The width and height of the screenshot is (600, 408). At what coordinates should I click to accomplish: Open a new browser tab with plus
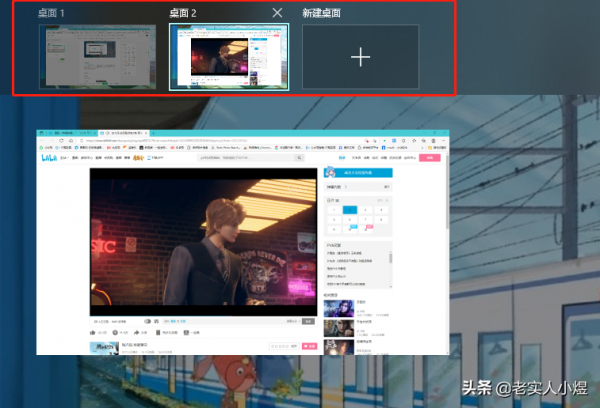[153, 133]
